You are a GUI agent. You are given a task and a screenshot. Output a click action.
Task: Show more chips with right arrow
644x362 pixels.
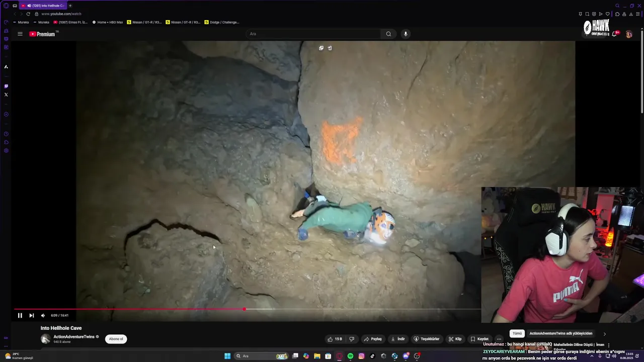pos(604,333)
